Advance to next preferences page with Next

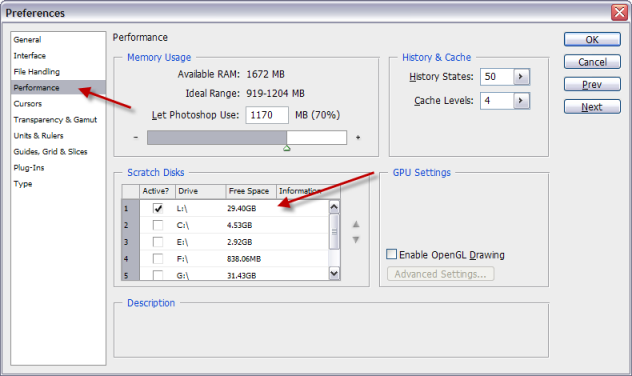592,107
